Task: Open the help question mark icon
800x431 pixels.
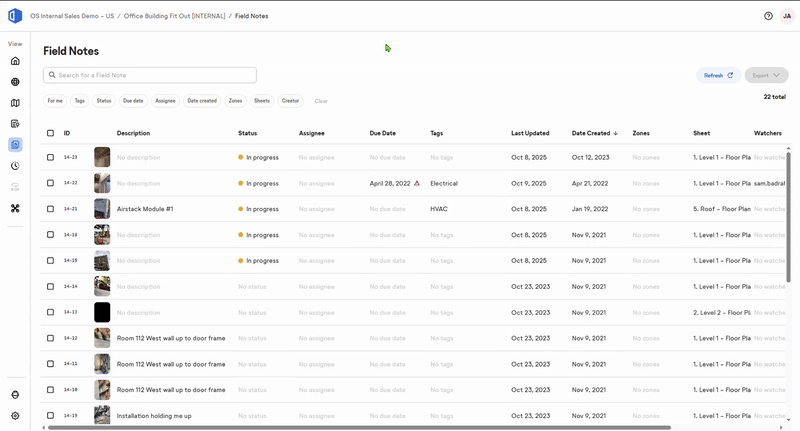Action: [768, 16]
